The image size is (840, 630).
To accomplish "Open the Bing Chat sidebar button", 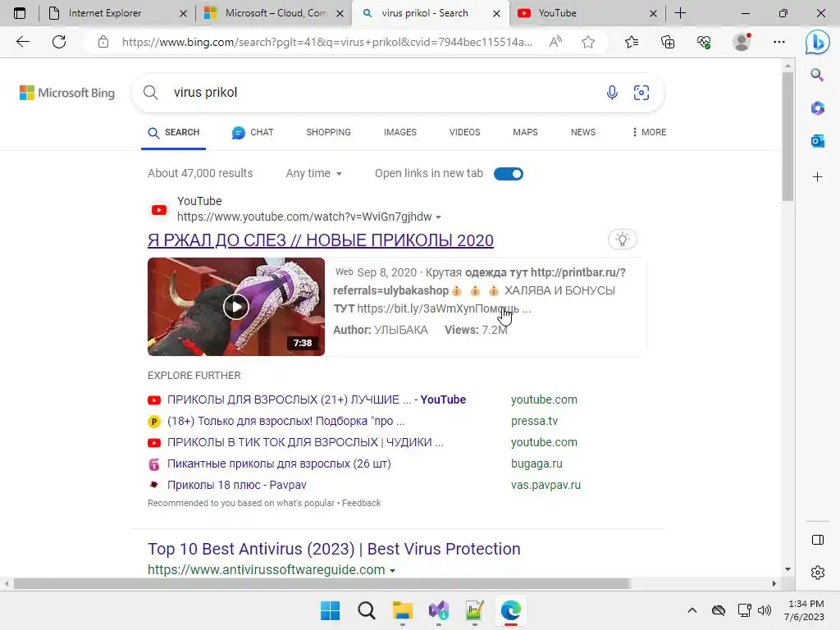I will coord(818,43).
